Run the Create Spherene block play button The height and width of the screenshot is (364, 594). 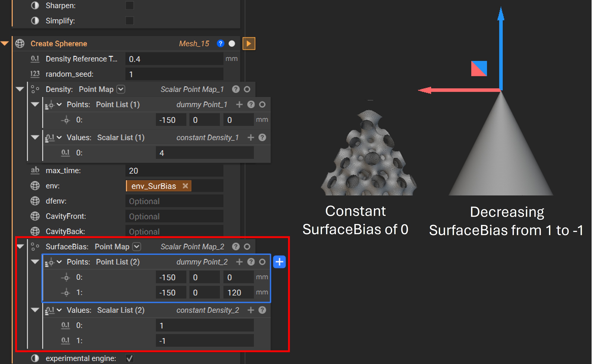pos(249,44)
